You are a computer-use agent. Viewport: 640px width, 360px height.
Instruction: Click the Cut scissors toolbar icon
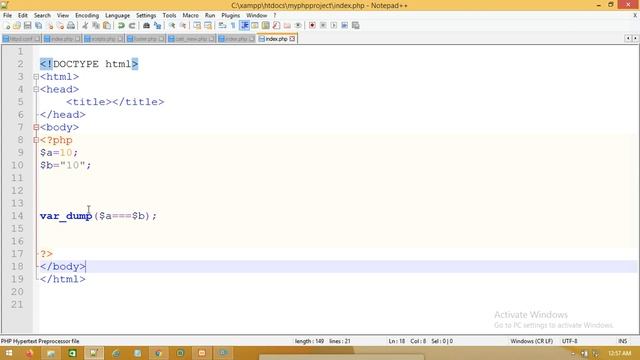click(x=85, y=26)
